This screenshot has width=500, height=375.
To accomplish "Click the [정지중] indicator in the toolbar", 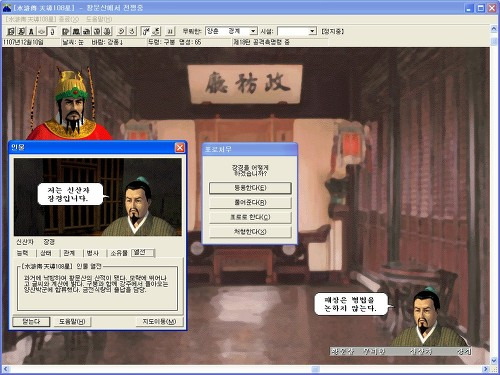I will pyautogui.click(x=332, y=31).
